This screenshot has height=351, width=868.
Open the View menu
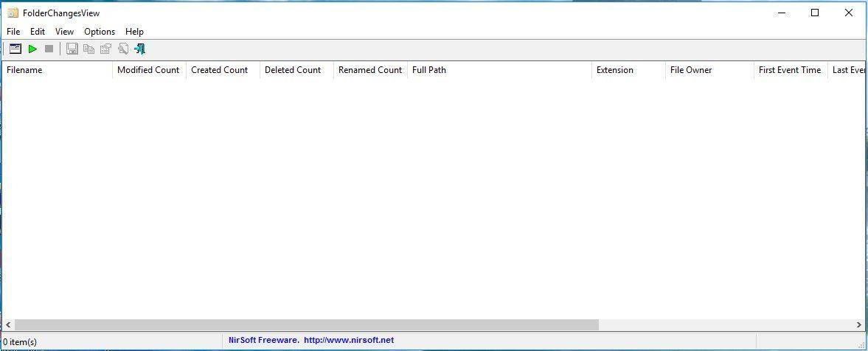[64, 32]
